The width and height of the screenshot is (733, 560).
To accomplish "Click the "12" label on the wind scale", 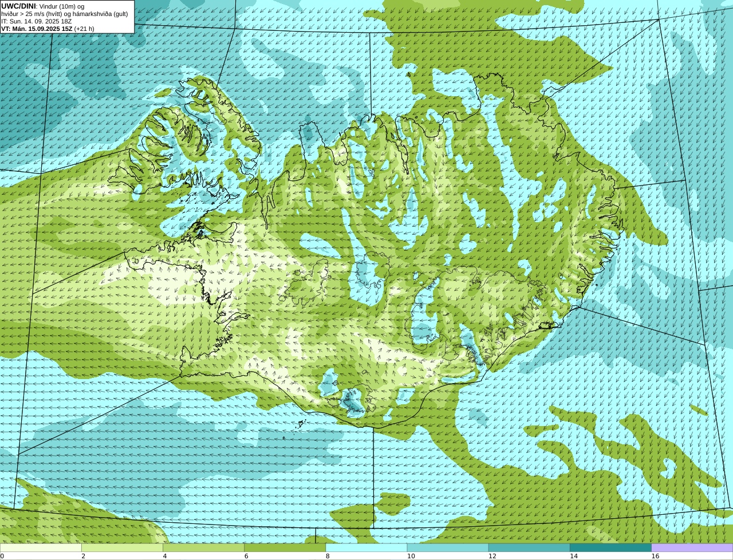I will [492, 556].
